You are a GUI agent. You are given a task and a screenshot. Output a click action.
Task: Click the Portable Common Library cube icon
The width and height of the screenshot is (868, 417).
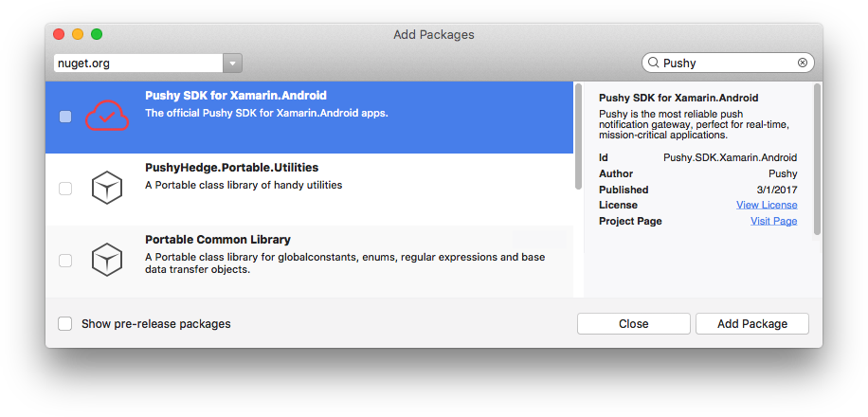tap(107, 260)
